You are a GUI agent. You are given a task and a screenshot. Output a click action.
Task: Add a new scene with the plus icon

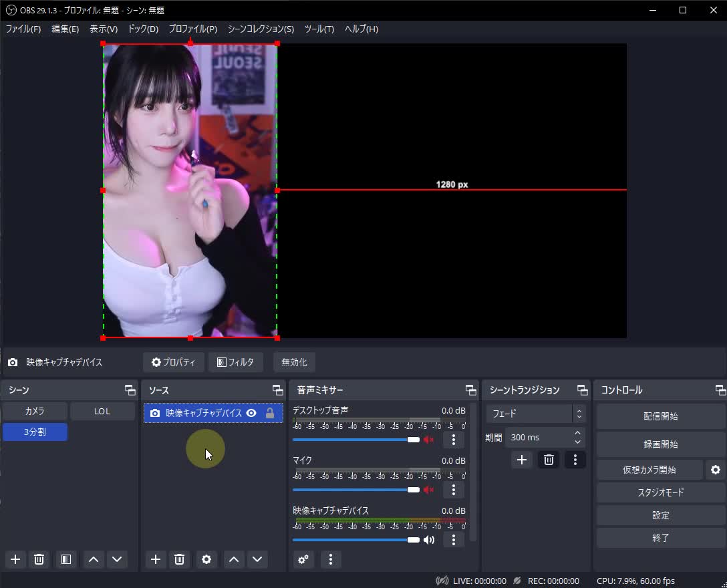15,559
